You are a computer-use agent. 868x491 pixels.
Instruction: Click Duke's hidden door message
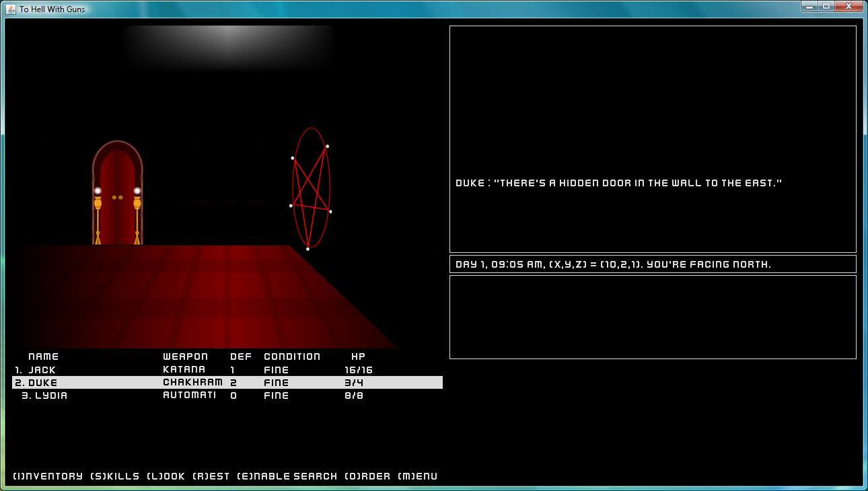pyautogui.click(x=618, y=183)
